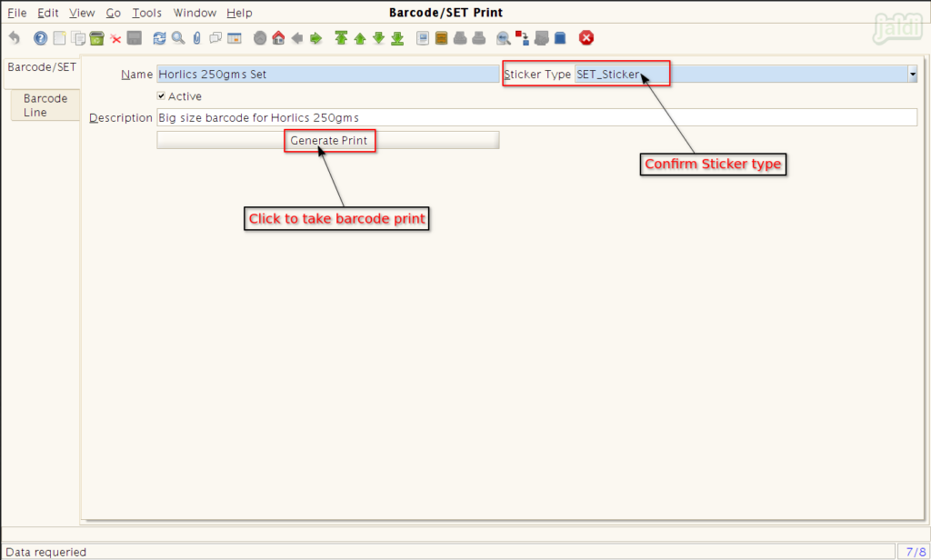
Task: Click the SET_Sticker value in Sticker Type
Action: point(608,75)
